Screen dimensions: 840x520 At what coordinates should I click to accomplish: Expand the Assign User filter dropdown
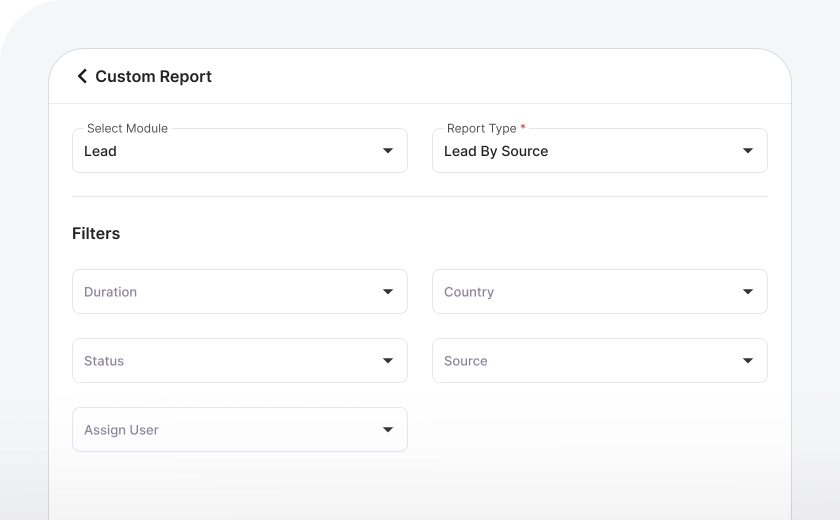(230, 430)
